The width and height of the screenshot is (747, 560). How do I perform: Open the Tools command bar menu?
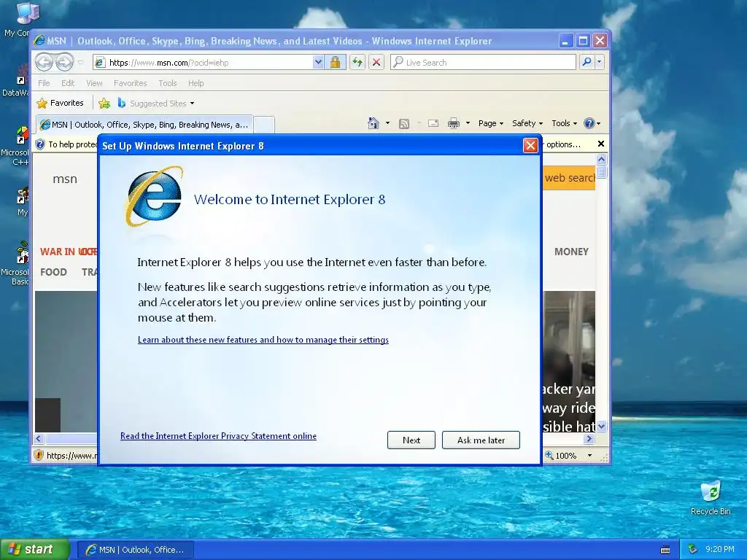564,123
